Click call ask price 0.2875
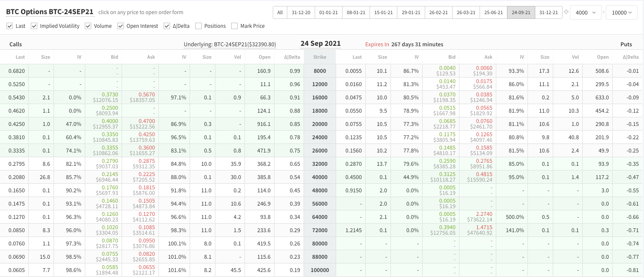Image resolution: width=644 pixels, height=278 pixels. [x=146, y=161]
